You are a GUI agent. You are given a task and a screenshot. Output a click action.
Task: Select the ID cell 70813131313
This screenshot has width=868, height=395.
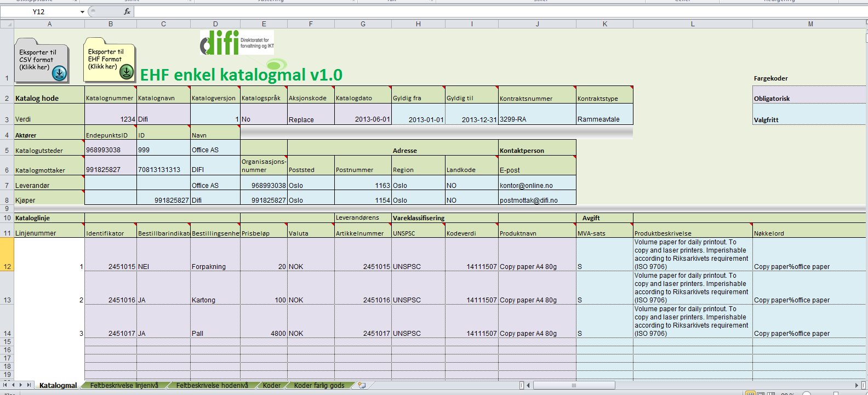[x=163, y=165]
